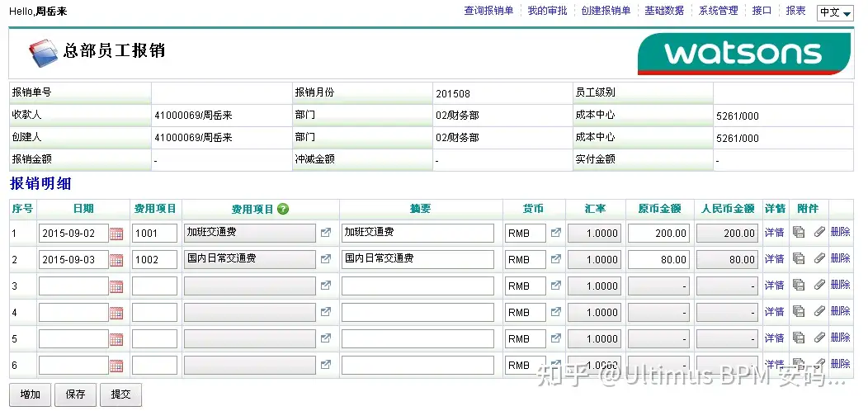The height and width of the screenshot is (411, 868).
Task: Open expense item lookup icon in row 5
Action: click(x=326, y=338)
